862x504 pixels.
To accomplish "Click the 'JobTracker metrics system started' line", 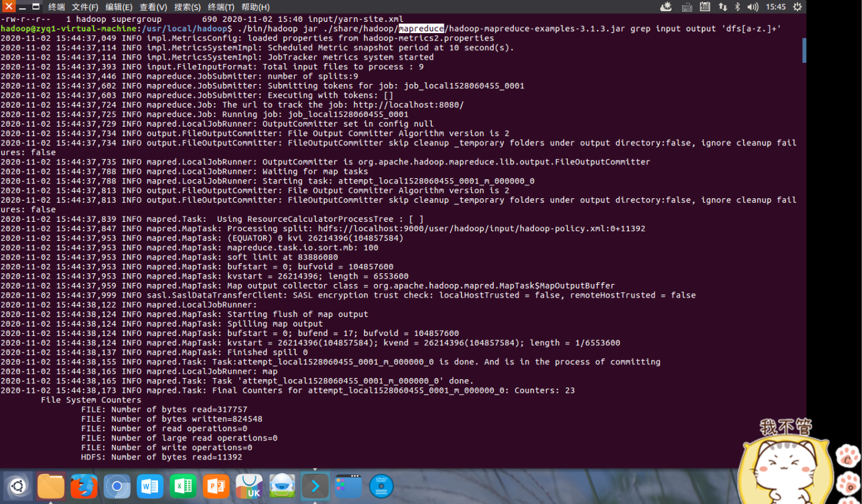I will 217,57.
